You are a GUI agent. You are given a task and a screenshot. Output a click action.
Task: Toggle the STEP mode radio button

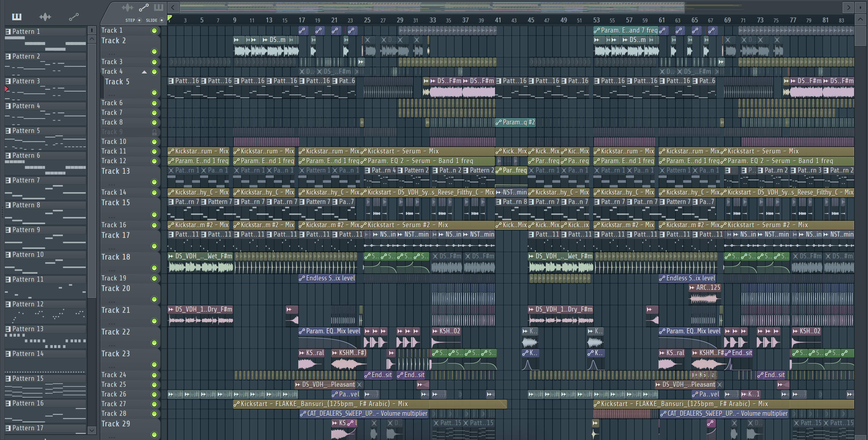click(139, 20)
